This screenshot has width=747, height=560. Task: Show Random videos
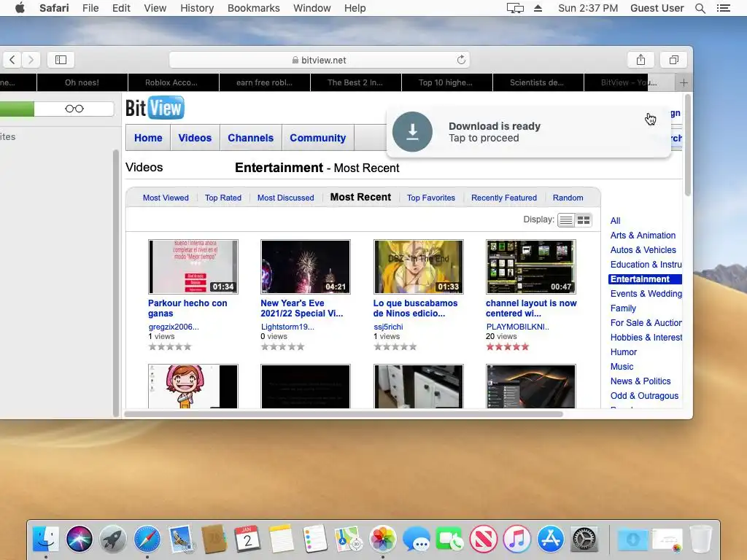coord(568,198)
